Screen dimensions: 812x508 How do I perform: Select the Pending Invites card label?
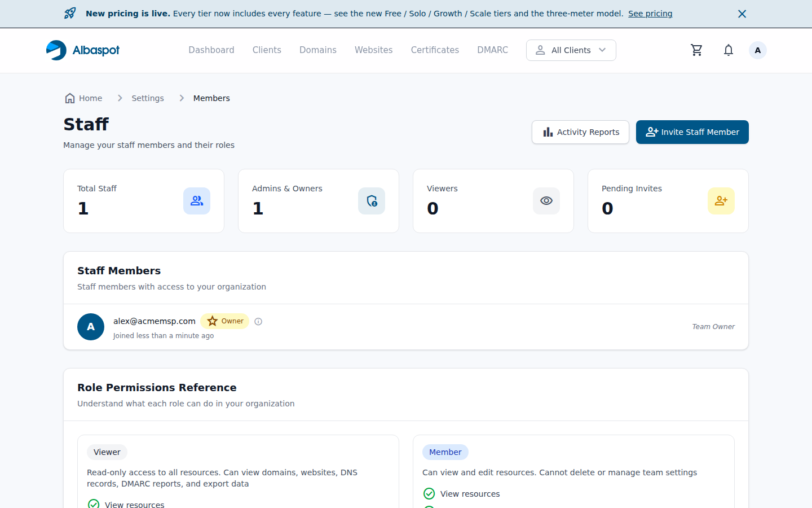632,189
